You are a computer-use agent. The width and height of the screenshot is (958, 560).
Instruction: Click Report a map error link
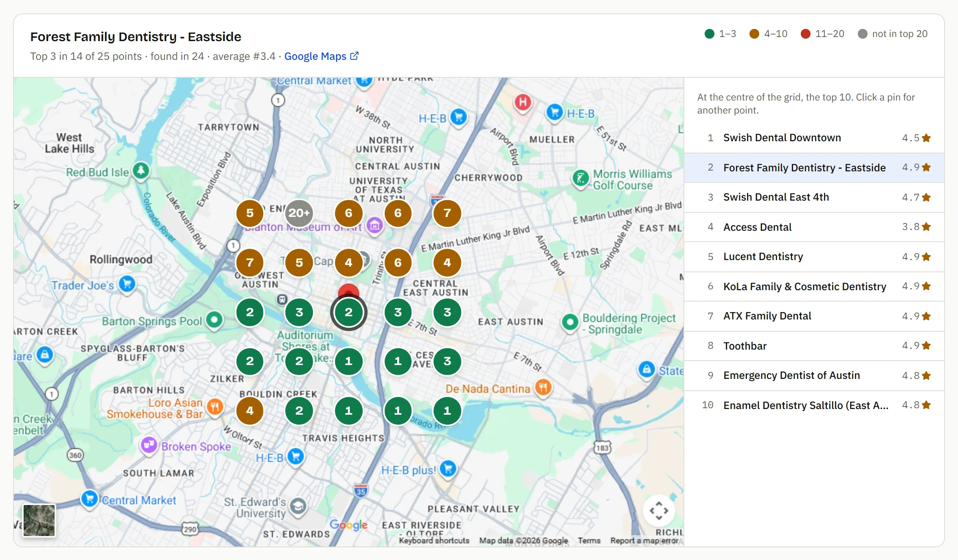644,540
